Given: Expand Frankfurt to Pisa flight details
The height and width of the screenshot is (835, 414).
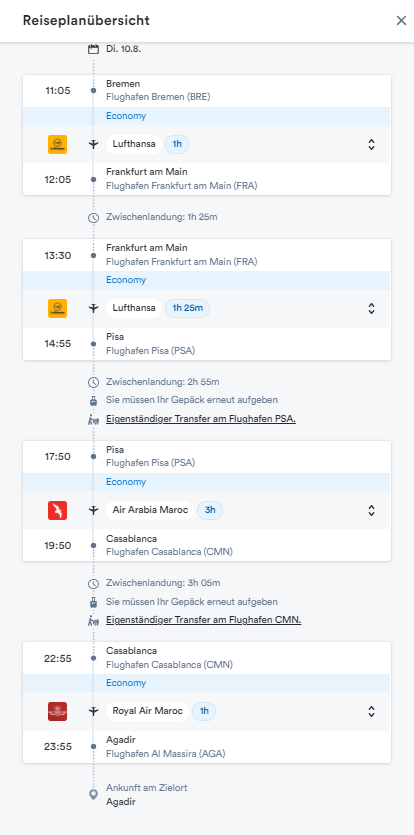Looking at the screenshot, I should (x=371, y=308).
